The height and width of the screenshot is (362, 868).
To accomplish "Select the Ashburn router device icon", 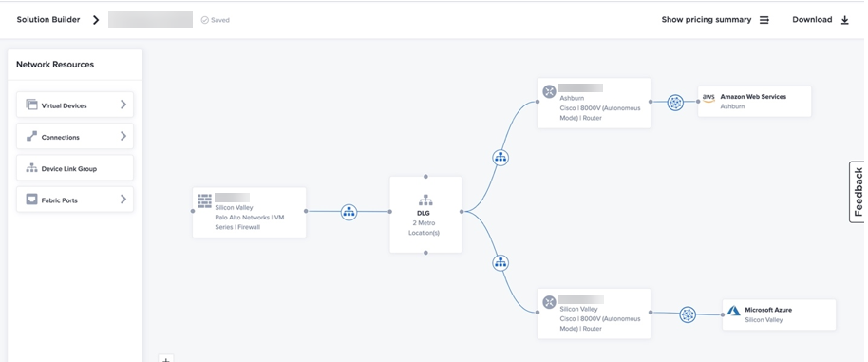I will pyautogui.click(x=549, y=91).
